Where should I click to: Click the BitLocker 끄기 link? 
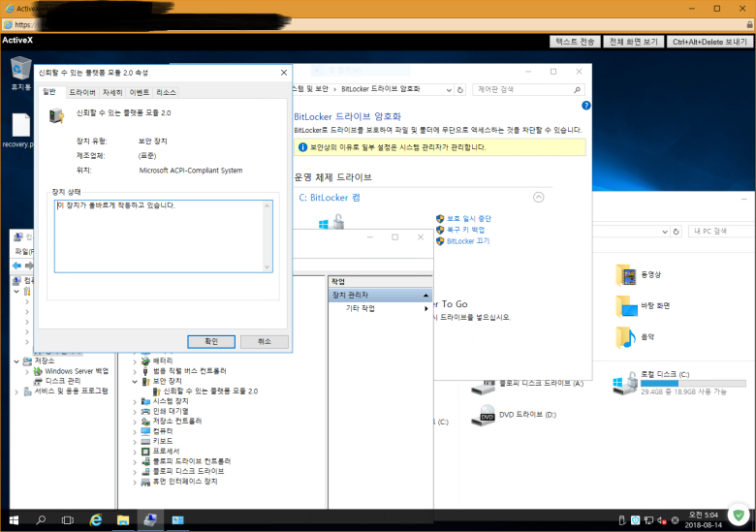click(468, 241)
